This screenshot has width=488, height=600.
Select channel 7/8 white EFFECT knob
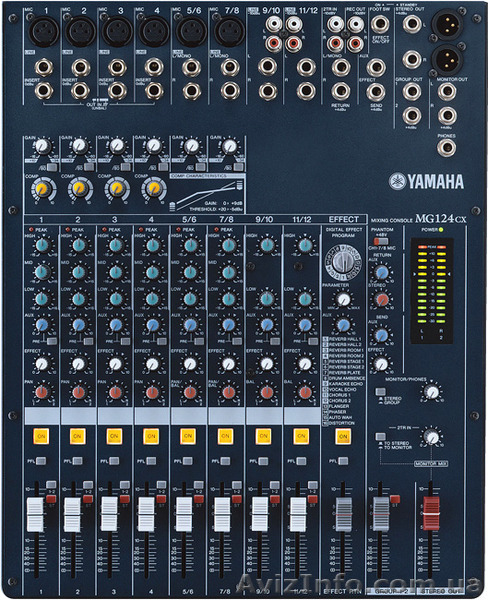click(x=228, y=364)
